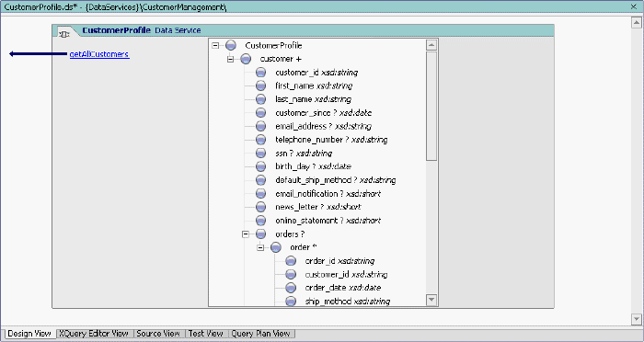
Task: Select the 'customer_since ? xsd:date' row
Action: pos(323,113)
